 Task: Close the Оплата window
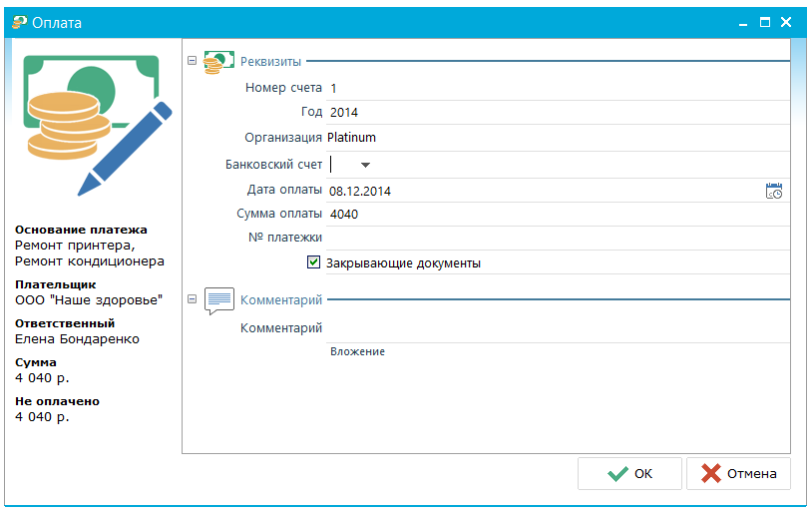click(786, 22)
